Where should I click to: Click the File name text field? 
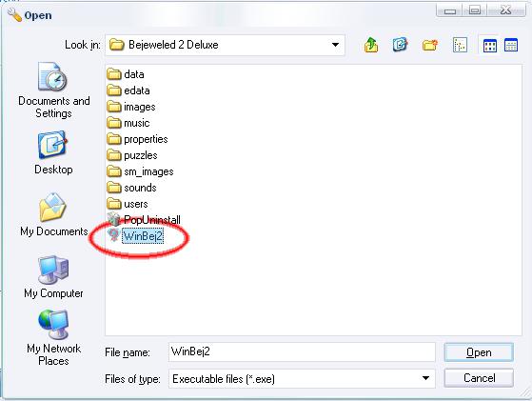(302, 351)
